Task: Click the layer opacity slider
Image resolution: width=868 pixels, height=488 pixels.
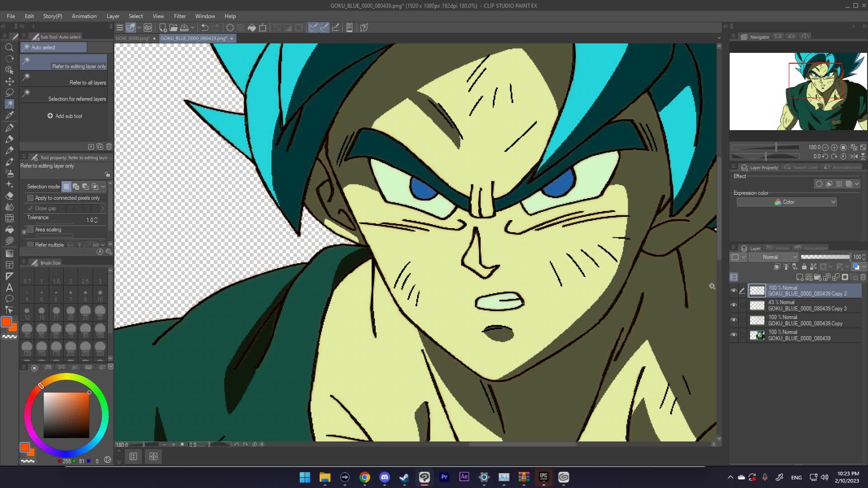Action: 825,257
